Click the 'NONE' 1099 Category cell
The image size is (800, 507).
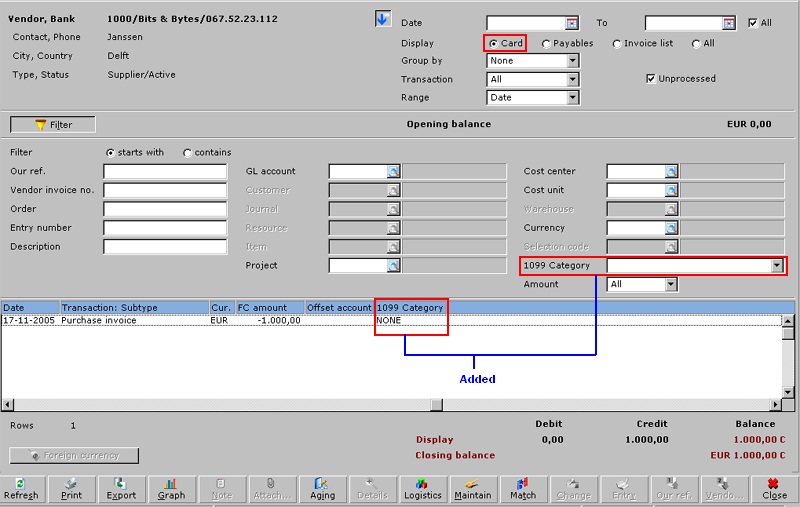[389, 321]
